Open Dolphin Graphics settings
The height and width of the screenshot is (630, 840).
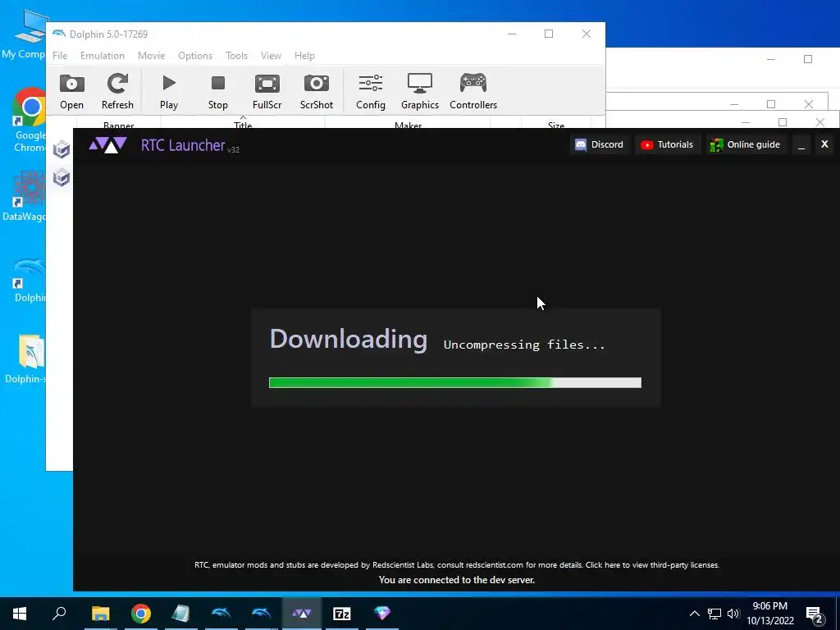pos(420,91)
